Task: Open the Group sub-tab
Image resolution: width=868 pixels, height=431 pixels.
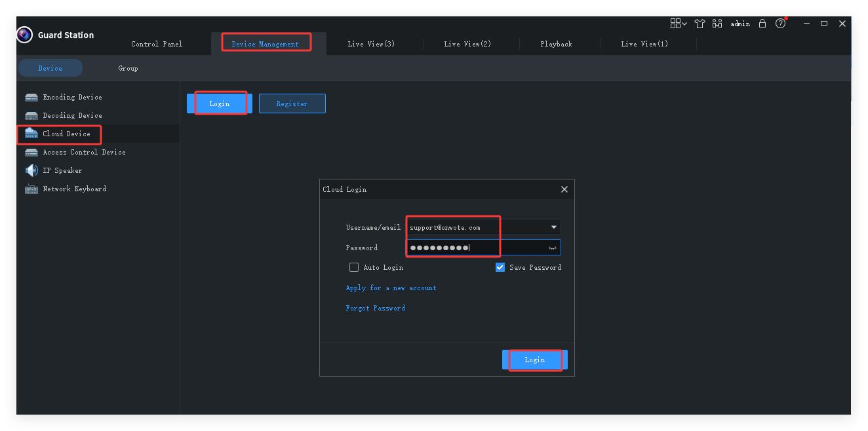Action: click(x=128, y=68)
